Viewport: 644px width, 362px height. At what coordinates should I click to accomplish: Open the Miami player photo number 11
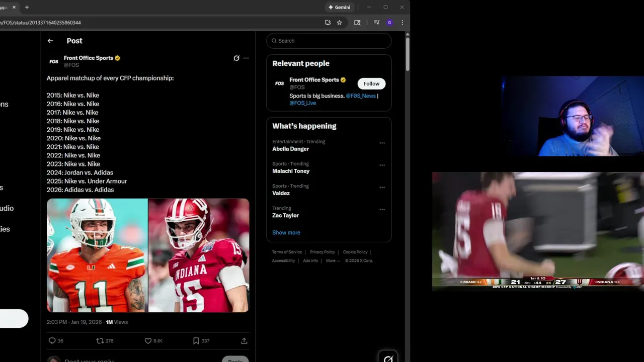pos(97,255)
